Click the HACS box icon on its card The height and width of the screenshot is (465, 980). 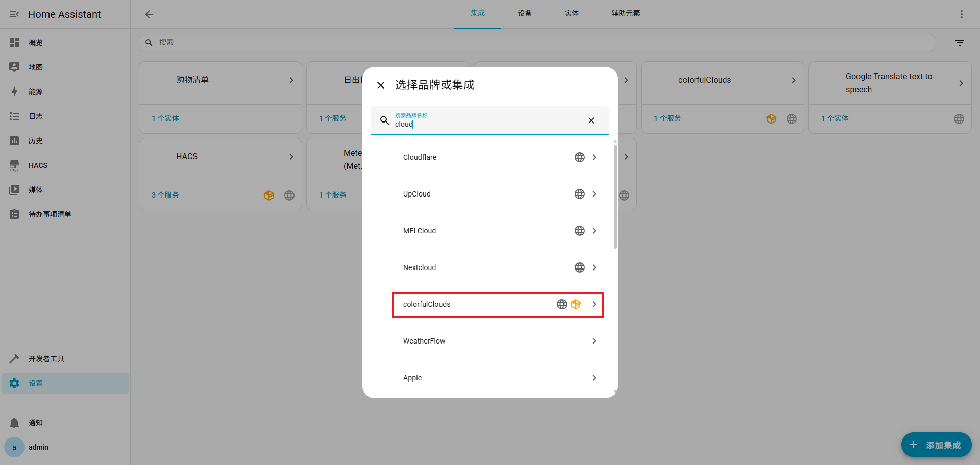(269, 195)
